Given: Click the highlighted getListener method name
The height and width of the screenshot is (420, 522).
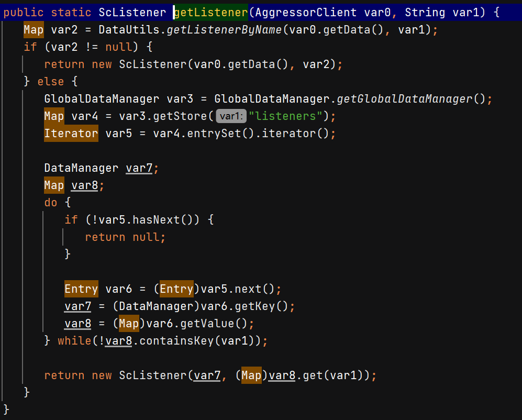Looking at the screenshot, I should (x=210, y=13).
